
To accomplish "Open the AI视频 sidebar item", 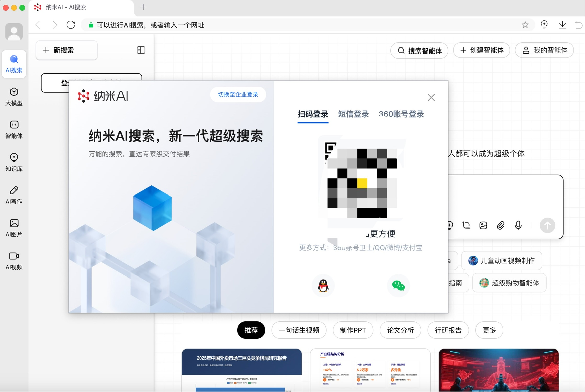I will tap(14, 261).
